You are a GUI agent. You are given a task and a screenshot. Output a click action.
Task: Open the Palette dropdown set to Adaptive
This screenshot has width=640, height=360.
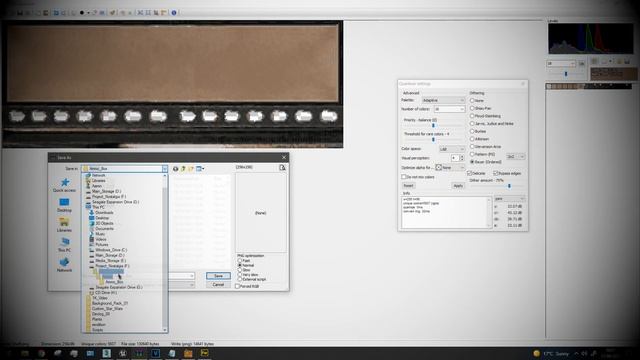tap(443, 100)
